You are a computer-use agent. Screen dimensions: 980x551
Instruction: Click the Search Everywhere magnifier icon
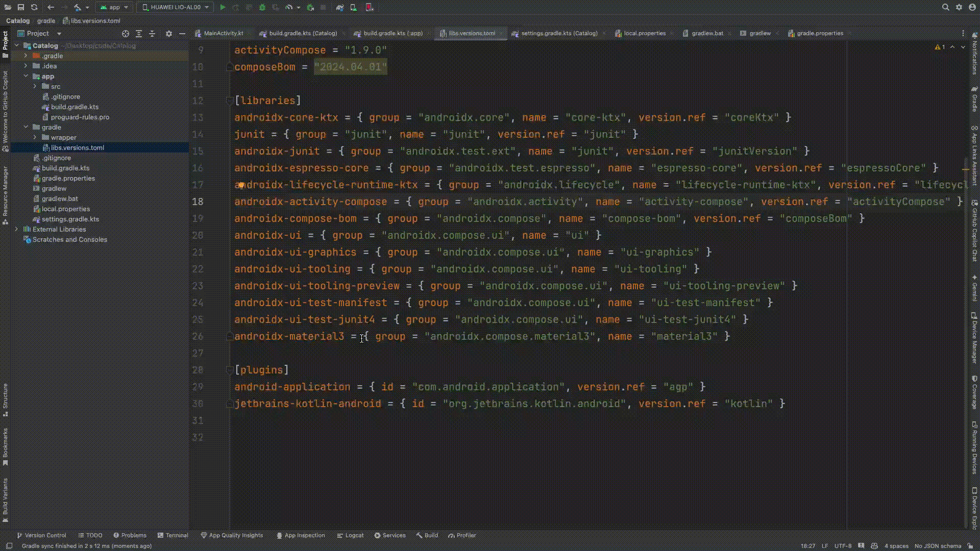[945, 7]
